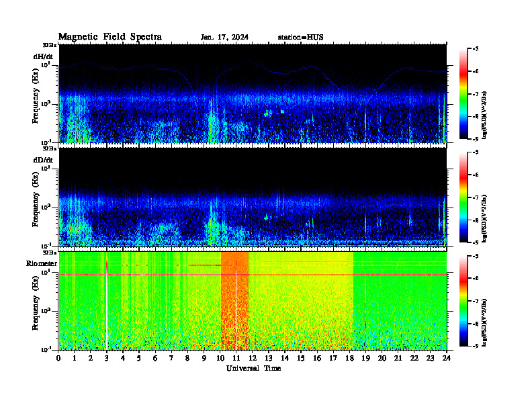
Task: Click the '-7' tick of dH/dt color bar
Action: point(476,94)
